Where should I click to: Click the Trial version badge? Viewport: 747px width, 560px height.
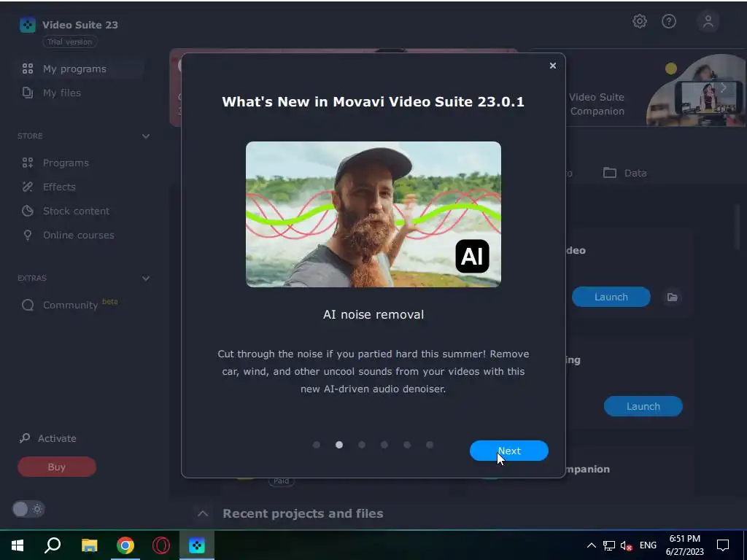pos(69,42)
